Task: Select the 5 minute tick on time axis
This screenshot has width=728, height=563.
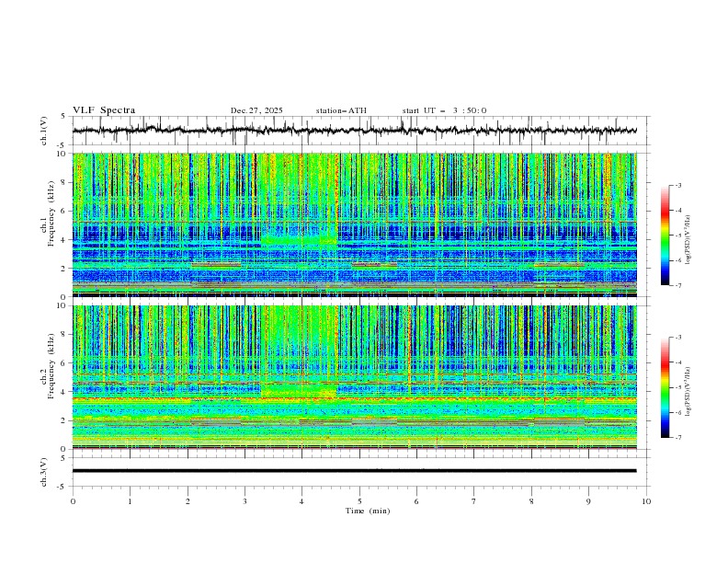Action: click(359, 501)
